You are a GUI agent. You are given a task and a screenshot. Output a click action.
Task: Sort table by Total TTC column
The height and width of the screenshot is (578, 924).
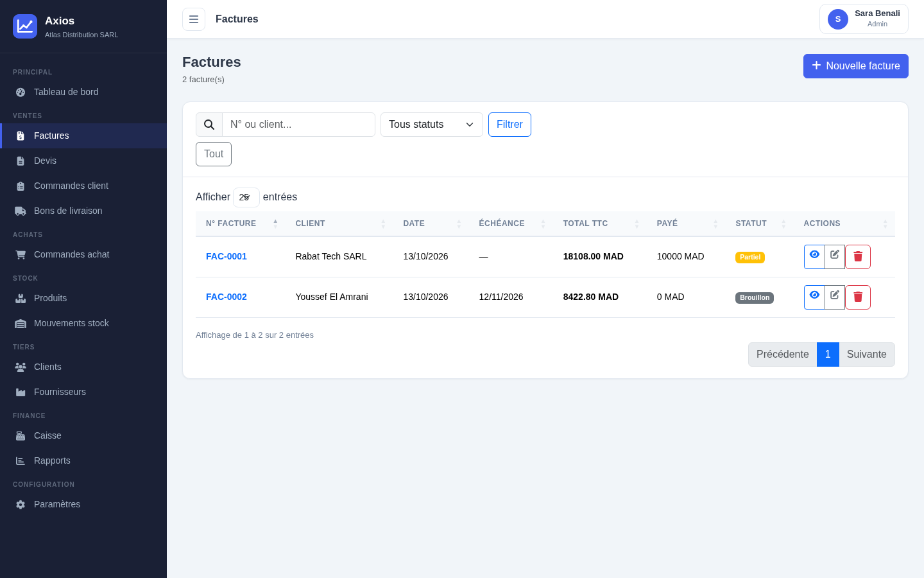(600, 223)
